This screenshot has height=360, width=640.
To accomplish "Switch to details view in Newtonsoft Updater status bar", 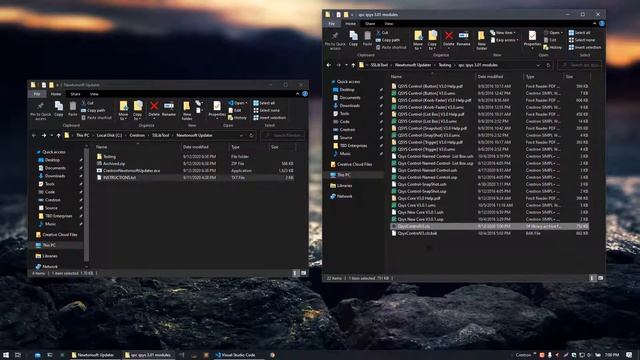I will [296, 273].
